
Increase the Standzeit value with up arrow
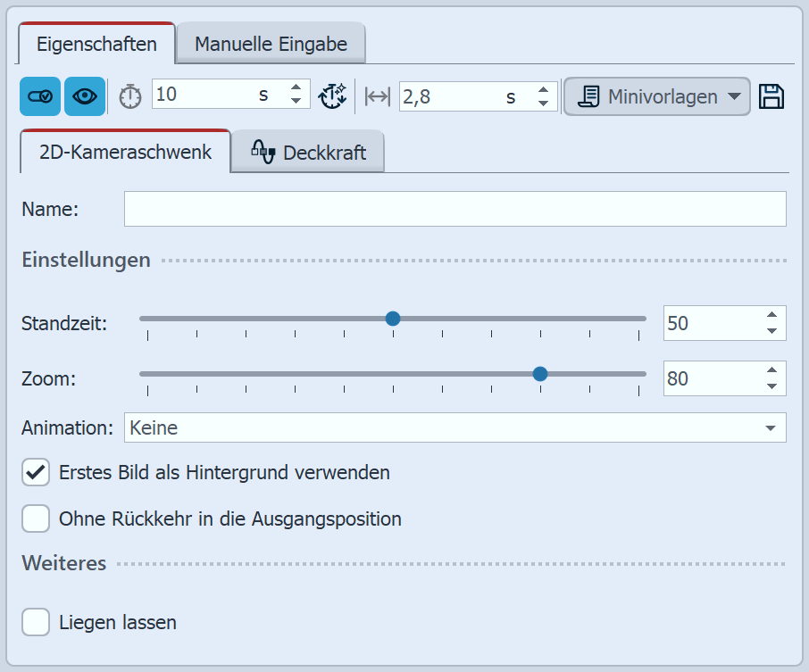point(771,315)
